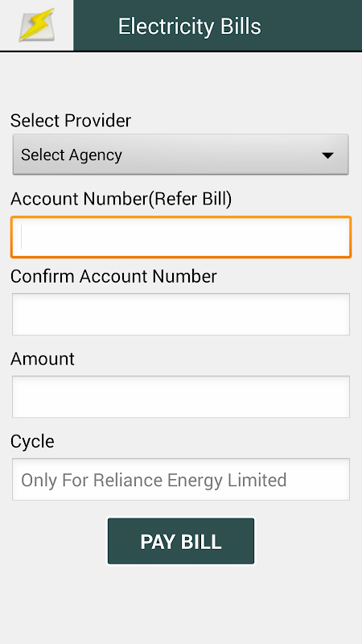Tap the yellow lightning bolt app icon
Image resolution: width=362 pixels, height=644 pixels.
pos(36,25)
